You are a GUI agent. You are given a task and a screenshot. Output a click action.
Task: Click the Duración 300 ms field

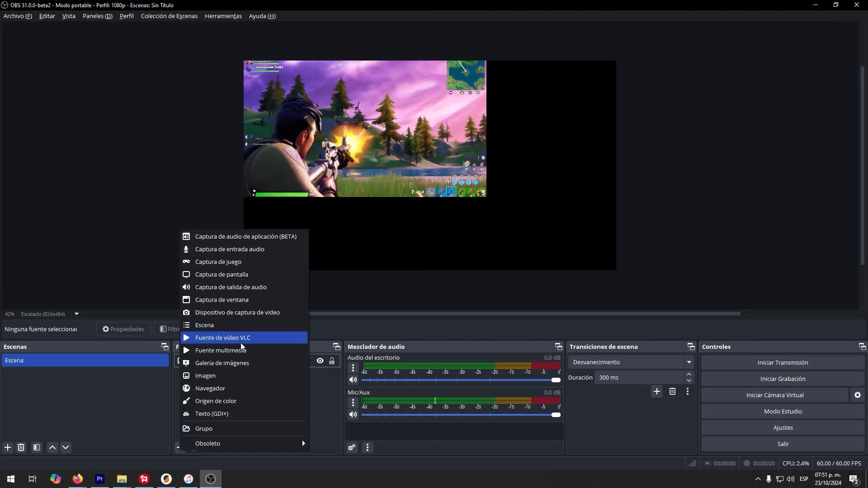click(639, 377)
